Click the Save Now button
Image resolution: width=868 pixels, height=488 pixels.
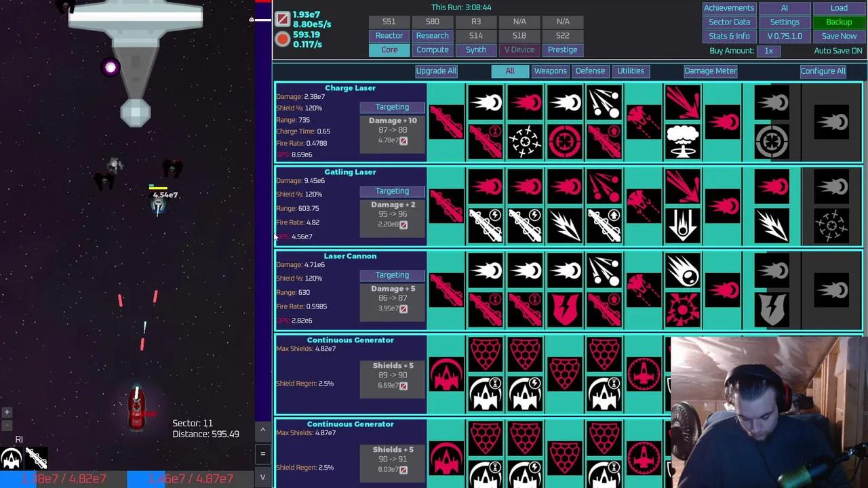(839, 36)
